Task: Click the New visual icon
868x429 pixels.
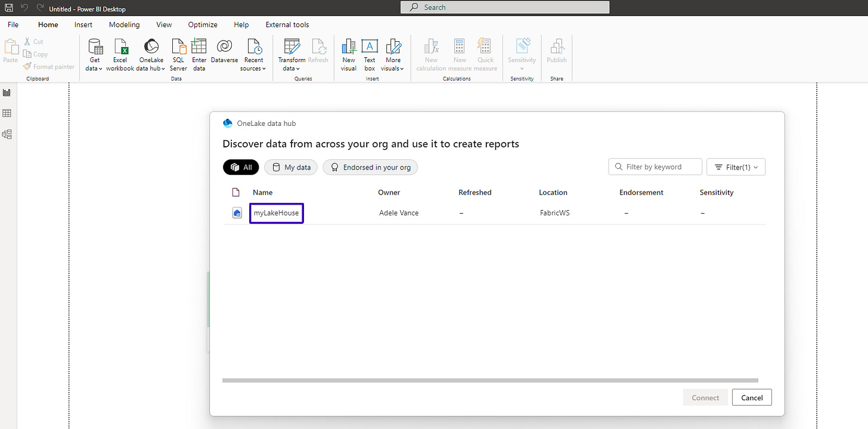Action: (x=349, y=48)
